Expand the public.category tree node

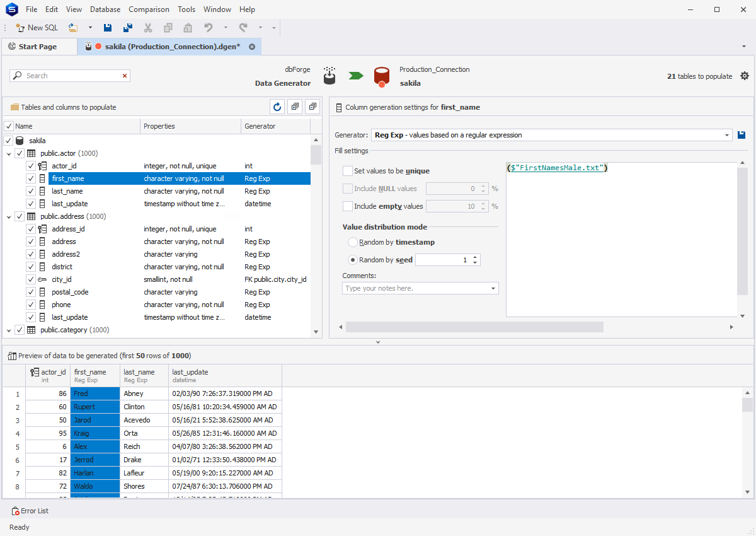coord(9,330)
